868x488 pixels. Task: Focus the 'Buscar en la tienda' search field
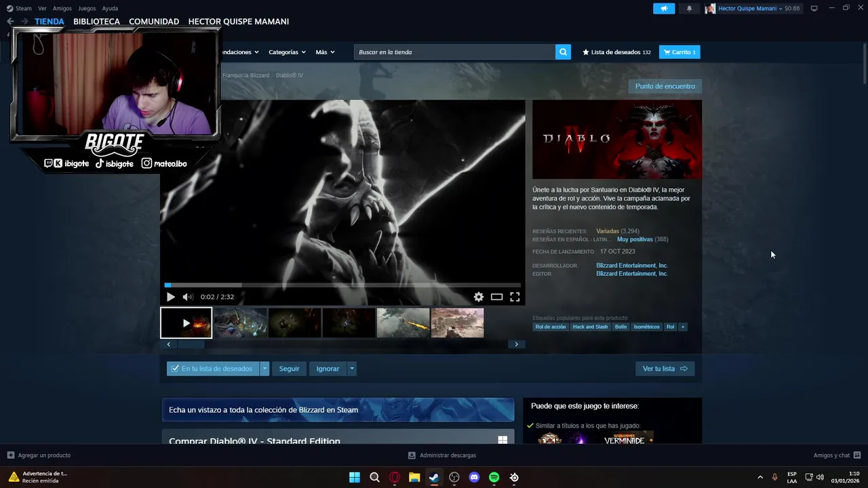point(454,52)
